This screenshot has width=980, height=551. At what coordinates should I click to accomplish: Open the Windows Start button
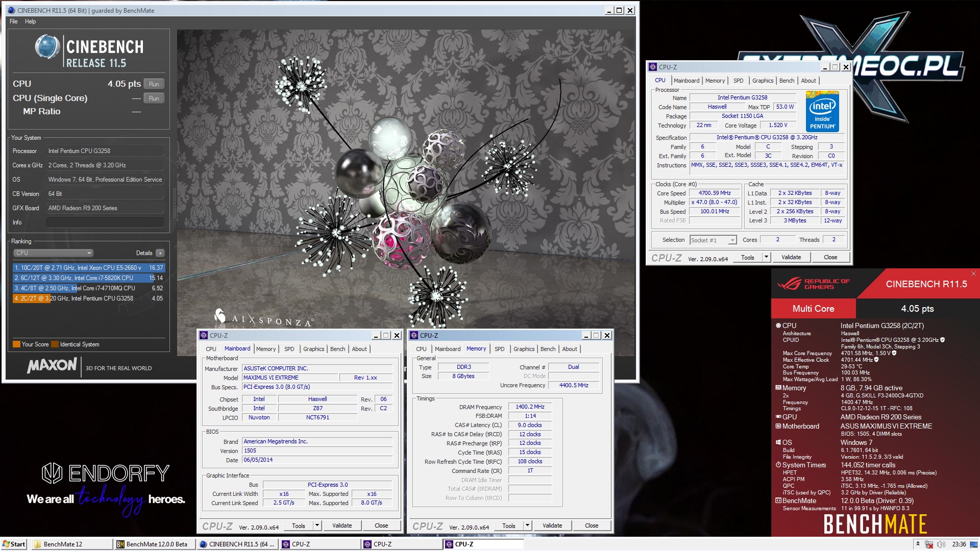click(x=14, y=544)
